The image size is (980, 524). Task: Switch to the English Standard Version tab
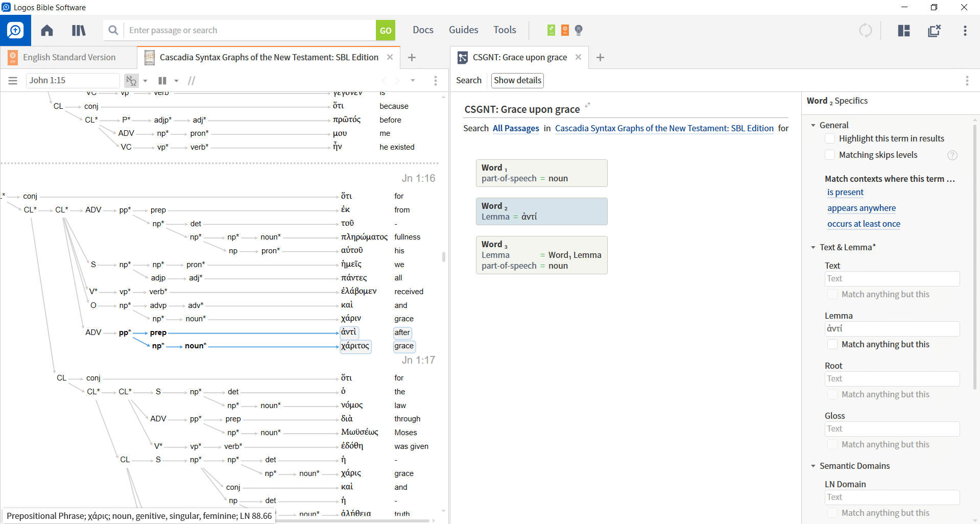pos(69,57)
